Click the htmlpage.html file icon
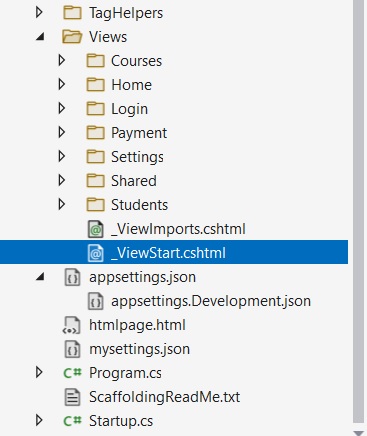This screenshot has width=367, height=436. [72, 325]
